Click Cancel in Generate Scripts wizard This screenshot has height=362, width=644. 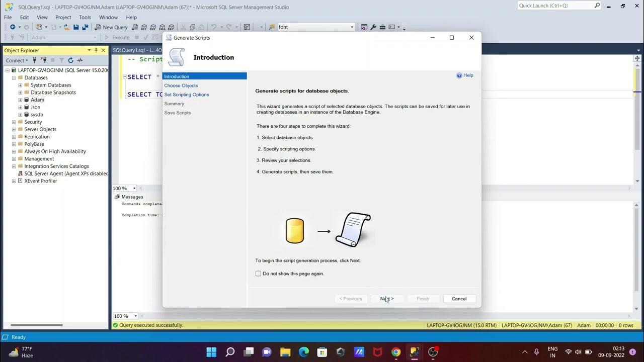459,299
